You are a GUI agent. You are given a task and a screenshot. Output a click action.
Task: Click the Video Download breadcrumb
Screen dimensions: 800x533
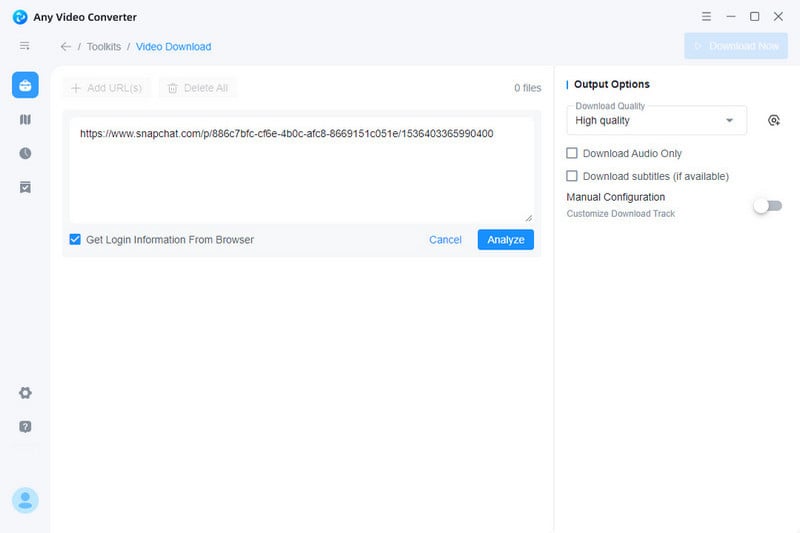point(173,46)
